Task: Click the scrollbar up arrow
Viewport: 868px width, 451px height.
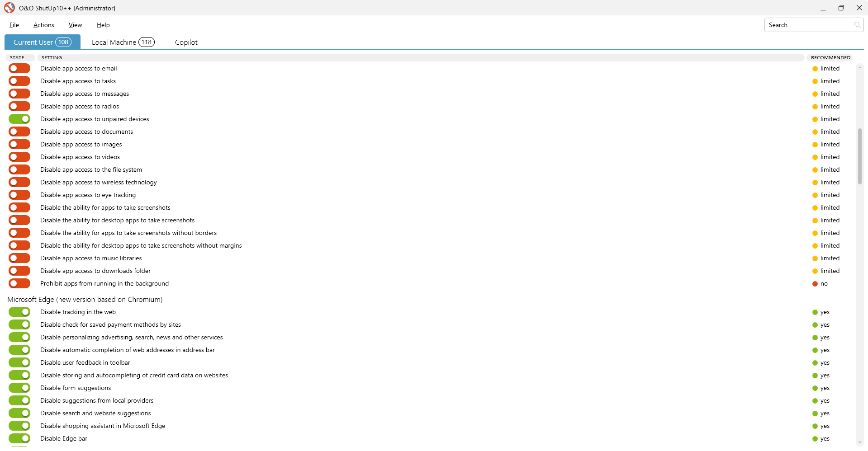Action: click(x=860, y=68)
